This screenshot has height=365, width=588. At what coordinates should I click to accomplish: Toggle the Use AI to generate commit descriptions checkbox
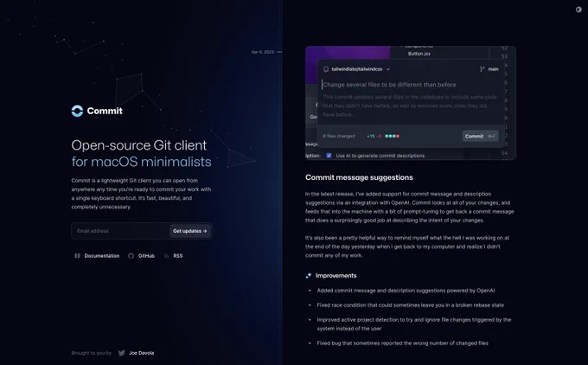pos(329,156)
